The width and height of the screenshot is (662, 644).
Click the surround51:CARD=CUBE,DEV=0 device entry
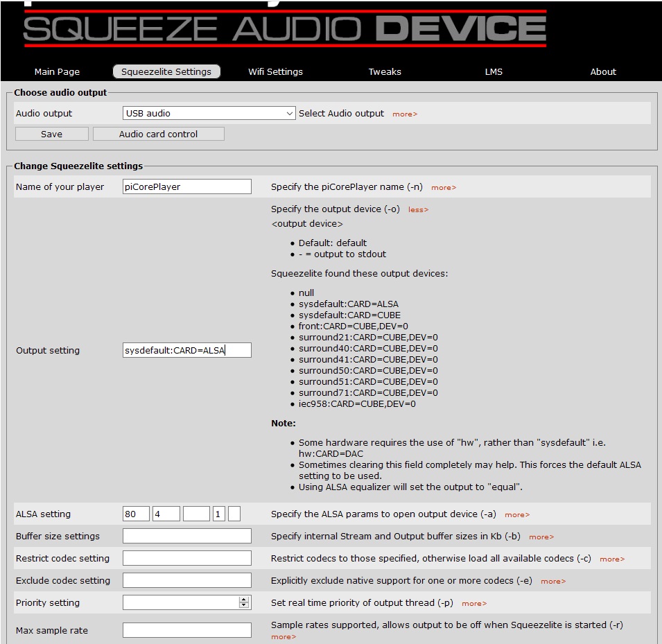[368, 382]
